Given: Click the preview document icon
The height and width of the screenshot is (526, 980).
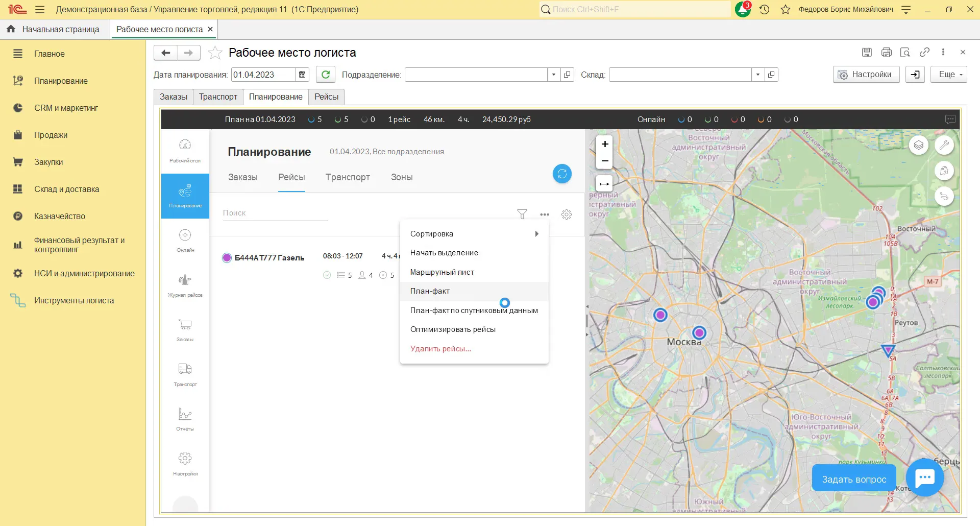Looking at the screenshot, I should [x=905, y=52].
